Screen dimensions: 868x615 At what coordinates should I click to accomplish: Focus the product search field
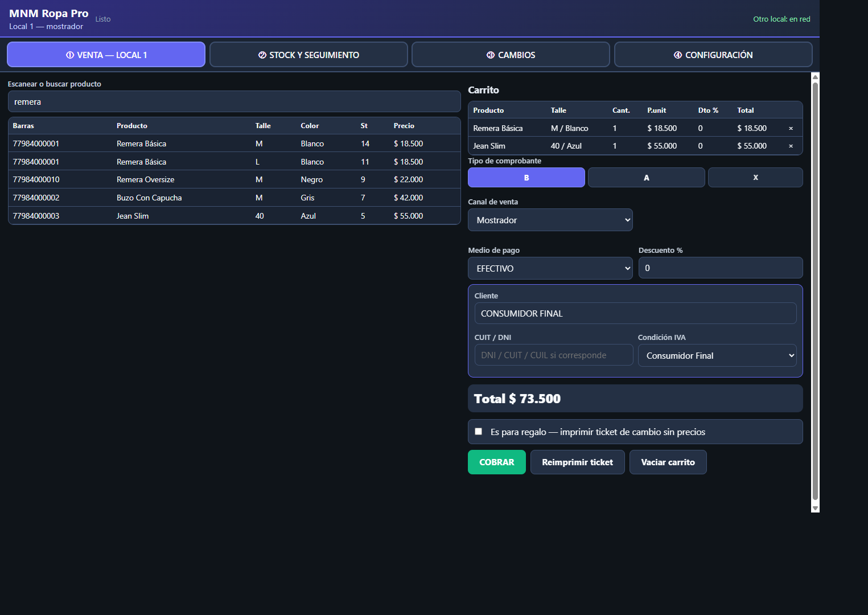click(235, 102)
